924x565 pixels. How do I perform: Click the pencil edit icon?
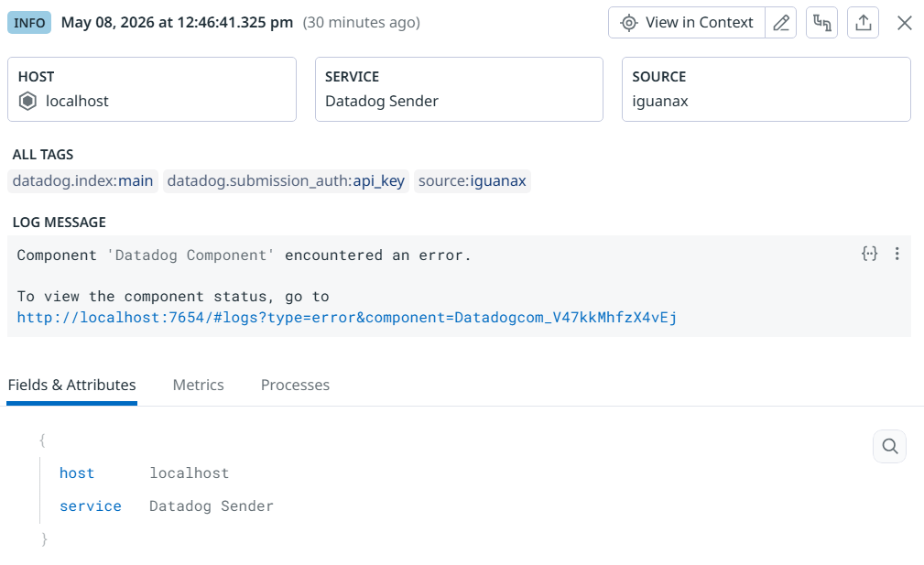pyautogui.click(x=781, y=23)
